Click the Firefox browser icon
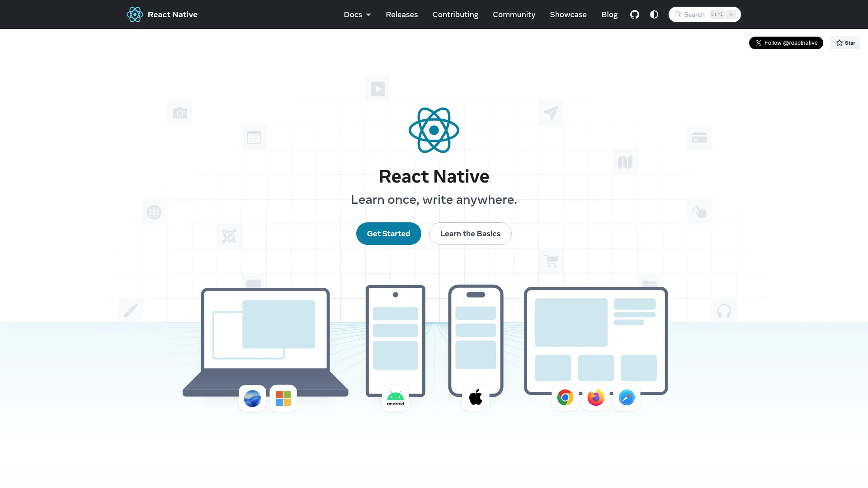The height and width of the screenshot is (488, 868). (x=596, y=398)
